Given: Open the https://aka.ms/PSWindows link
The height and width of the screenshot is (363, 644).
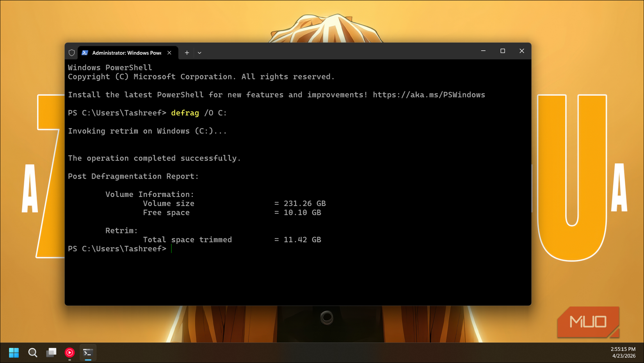Looking at the screenshot, I should click(x=428, y=95).
